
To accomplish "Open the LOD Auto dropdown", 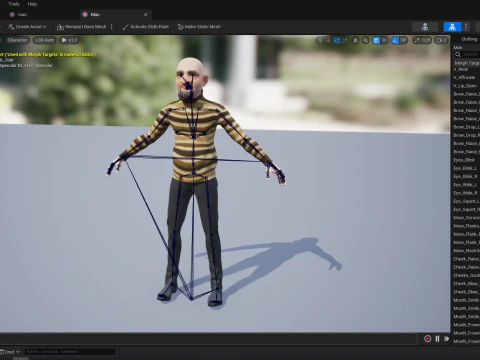I will [44, 40].
